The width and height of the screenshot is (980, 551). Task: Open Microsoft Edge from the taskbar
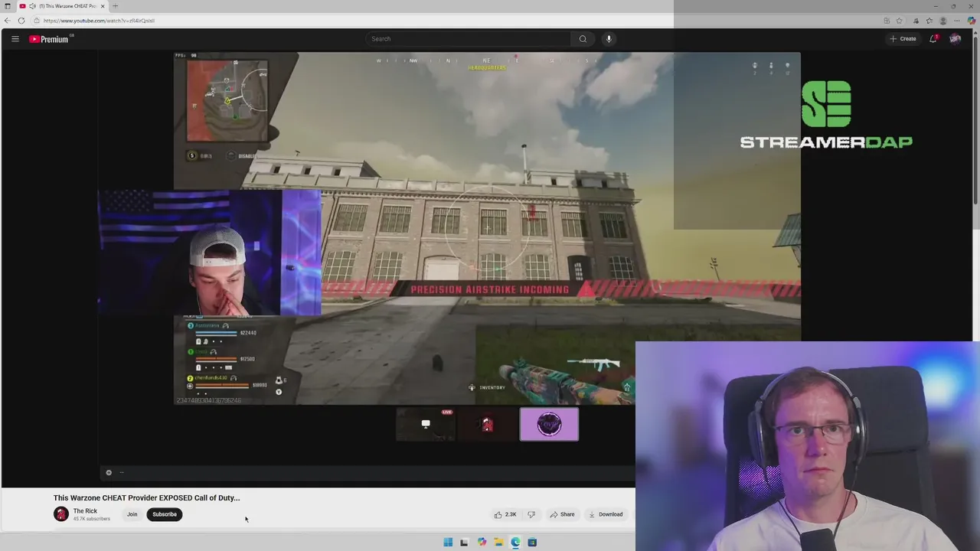[515, 542]
